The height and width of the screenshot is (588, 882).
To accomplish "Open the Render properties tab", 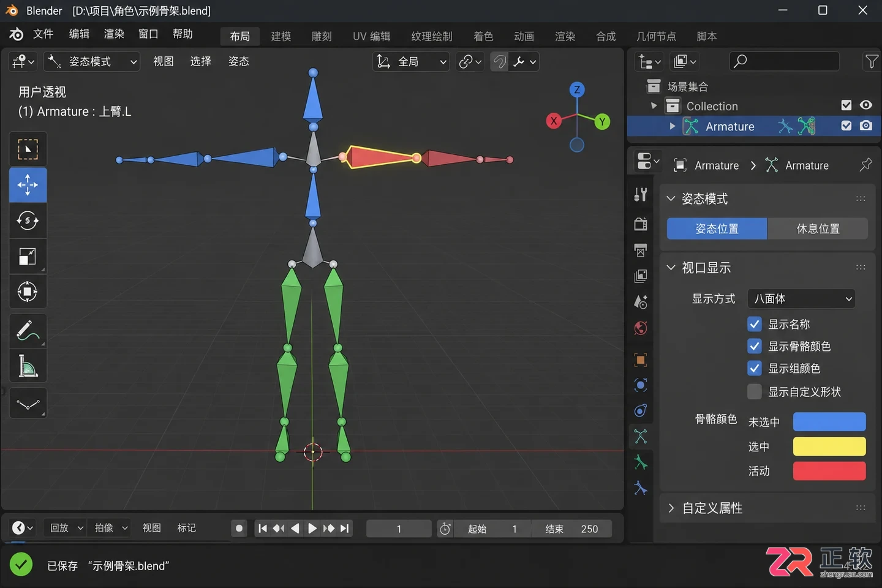I will 641,224.
